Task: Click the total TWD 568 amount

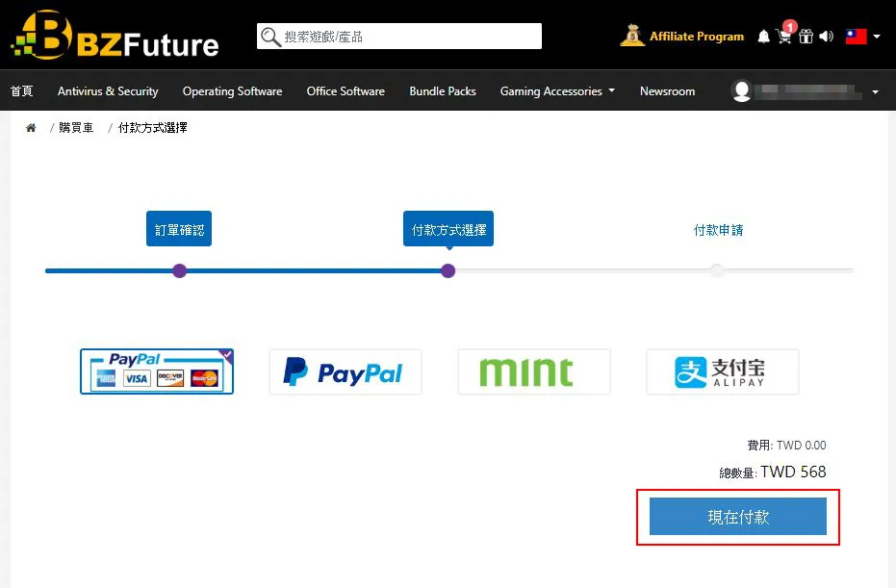Action: pos(793,472)
